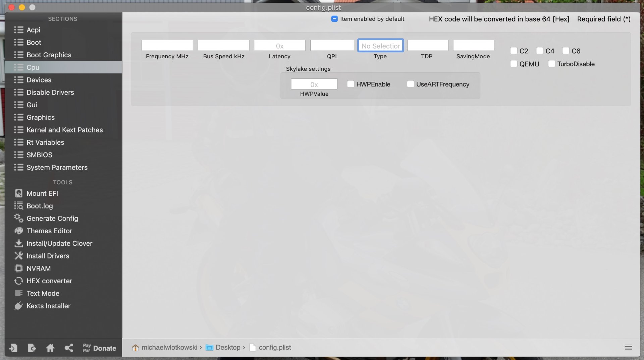The width and height of the screenshot is (644, 360).
Task: Enable the C4 checkbox
Action: pos(540,51)
